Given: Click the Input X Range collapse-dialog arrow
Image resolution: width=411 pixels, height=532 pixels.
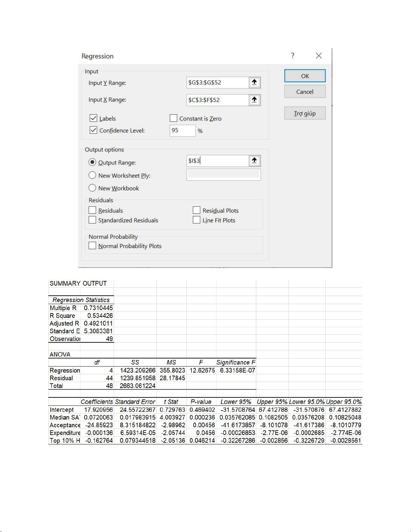Looking at the screenshot, I should coord(254,100).
